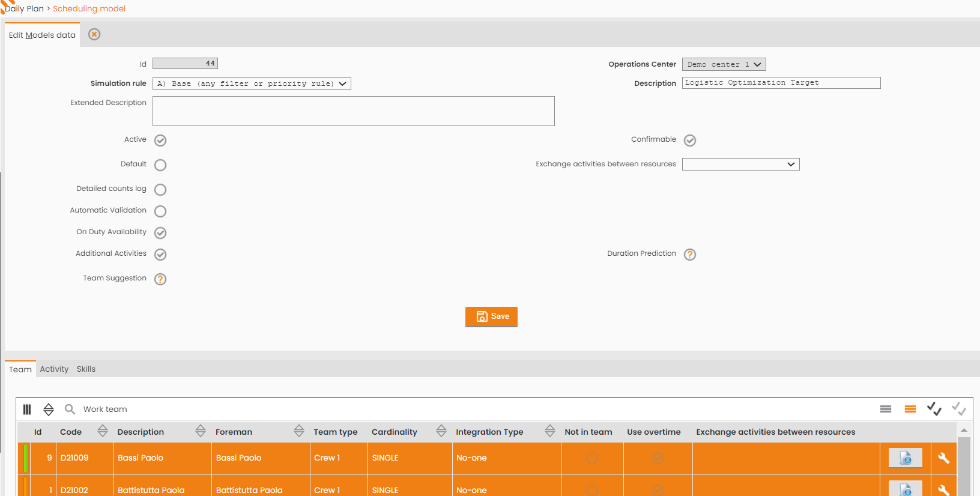Click the Save button
The height and width of the screenshot is (496, 980).
pyautogui.click(x=491, y=317)
